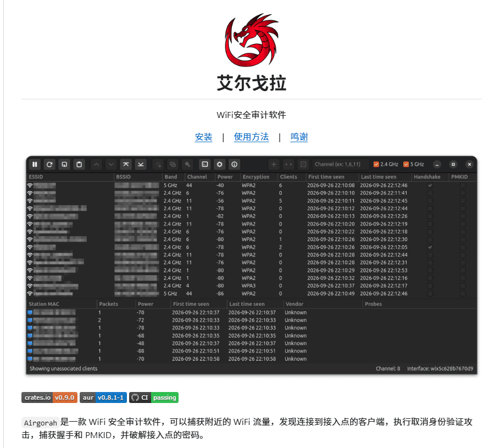Click the crates.io v0.9.0 badge
This screenshot has width=489, height=448.
pyautogui.click(x=49, y=397)
